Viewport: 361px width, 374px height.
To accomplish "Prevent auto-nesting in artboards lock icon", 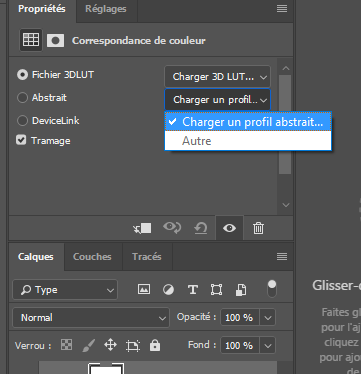I will [133, 346].
